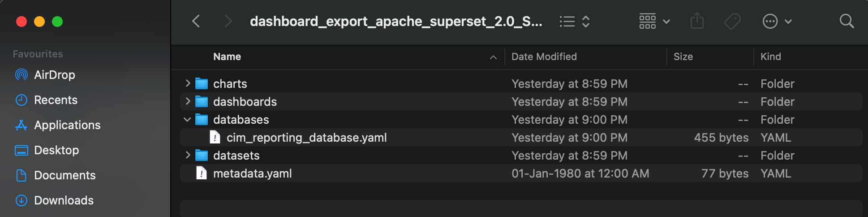Open the Group By grid dropdown
The image size is (868, 217).
click(x=654, y=21)
